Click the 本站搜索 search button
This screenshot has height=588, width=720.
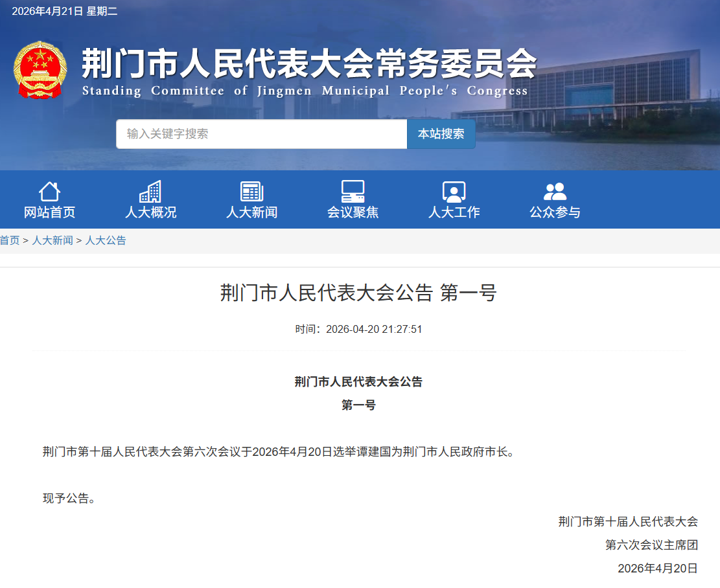(x=441, y=133)
